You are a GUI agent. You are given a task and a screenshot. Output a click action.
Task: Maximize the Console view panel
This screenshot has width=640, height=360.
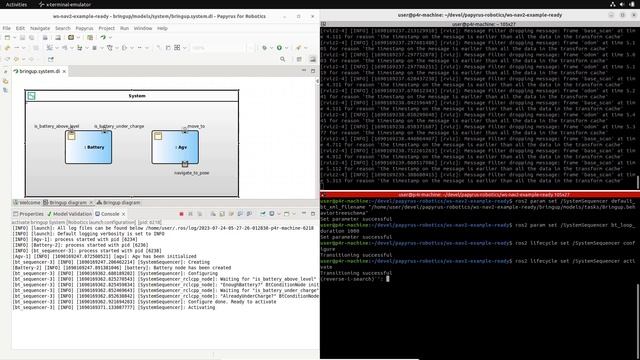click(313, 214)
